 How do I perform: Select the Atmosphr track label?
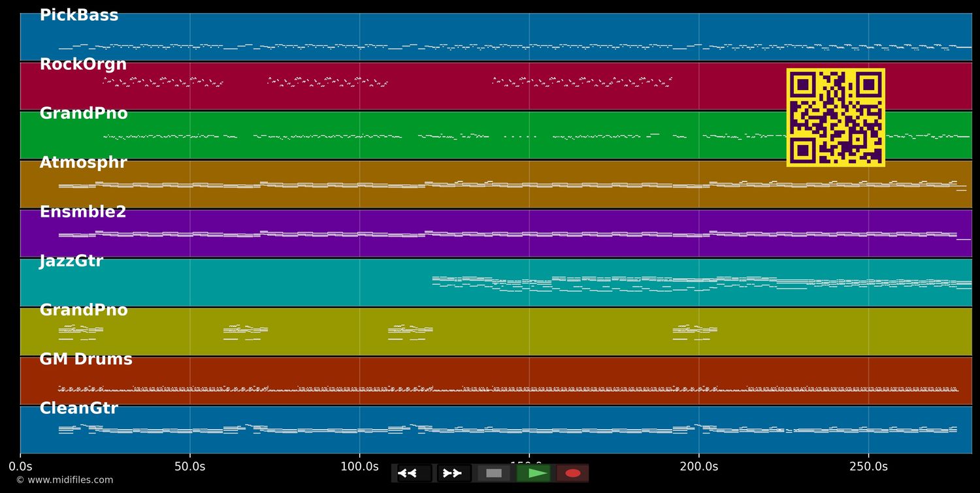(83, 163)
